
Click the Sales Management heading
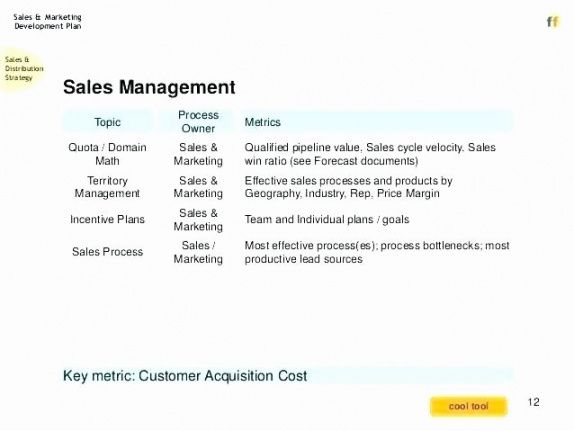149,87
